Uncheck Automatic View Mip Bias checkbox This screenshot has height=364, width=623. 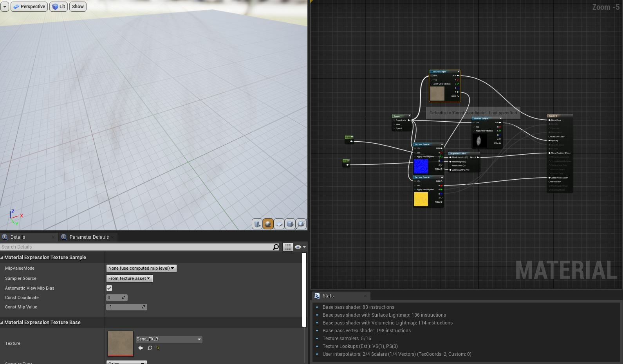pos(109,288)
